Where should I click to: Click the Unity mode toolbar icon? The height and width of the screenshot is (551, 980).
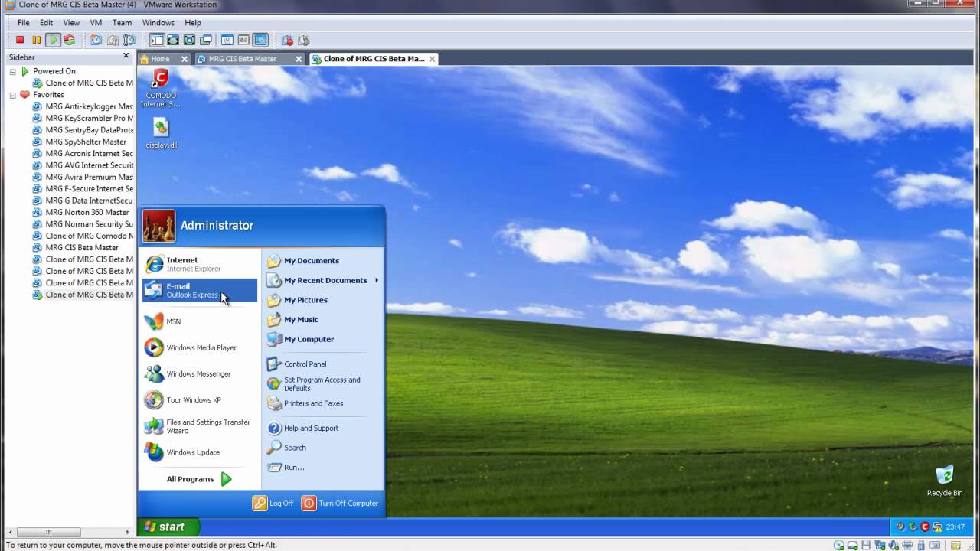coord(206,40)
